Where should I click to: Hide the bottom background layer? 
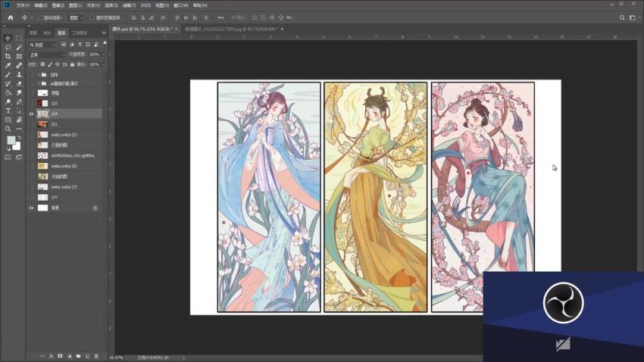click(x=31, y=208)
